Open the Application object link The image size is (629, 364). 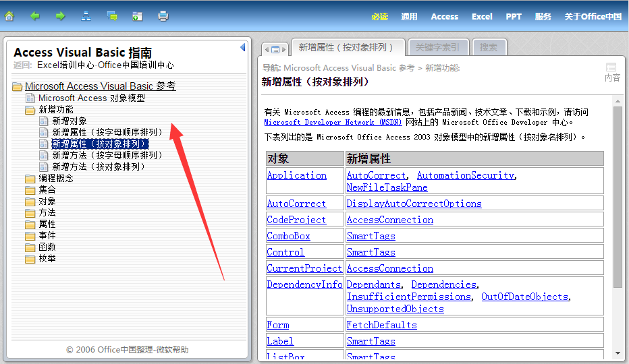297,175
